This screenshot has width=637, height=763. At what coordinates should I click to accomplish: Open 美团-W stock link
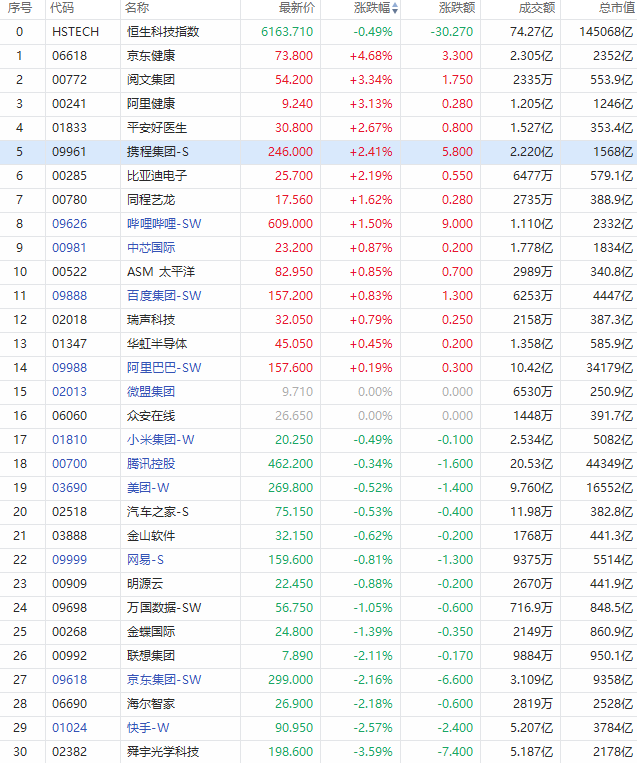148,488
